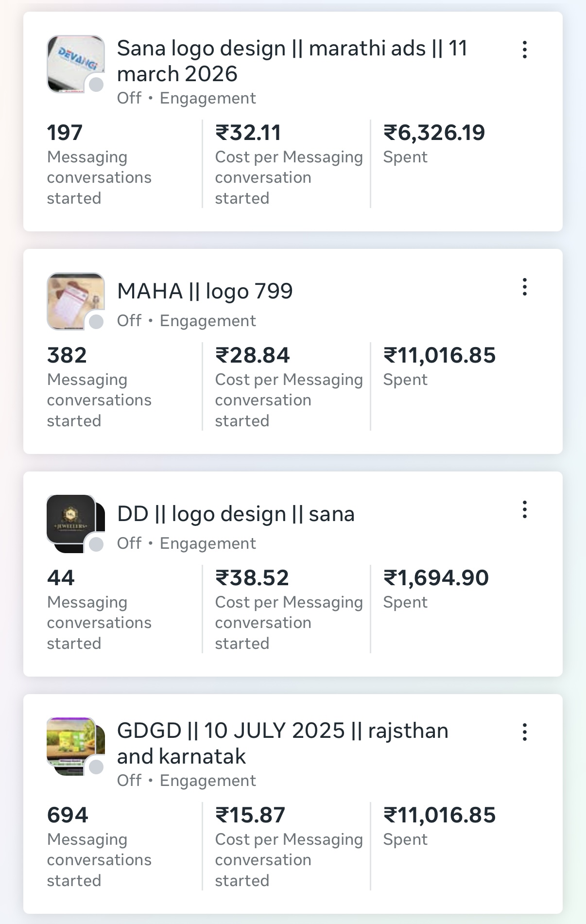Viewport: 586px width, 924px height.
Task: Open the MAHA || logo 799 campaign title
Action: click(x=205, y=292)
